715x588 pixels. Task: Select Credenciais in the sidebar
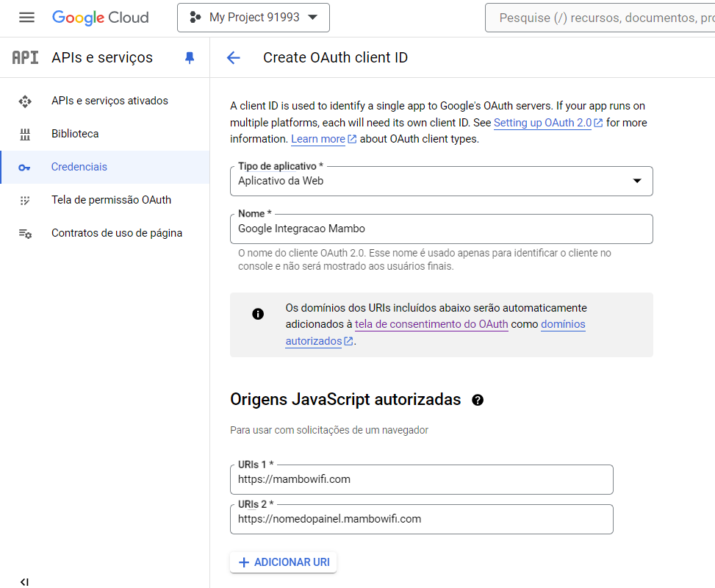tap(105, 167)
